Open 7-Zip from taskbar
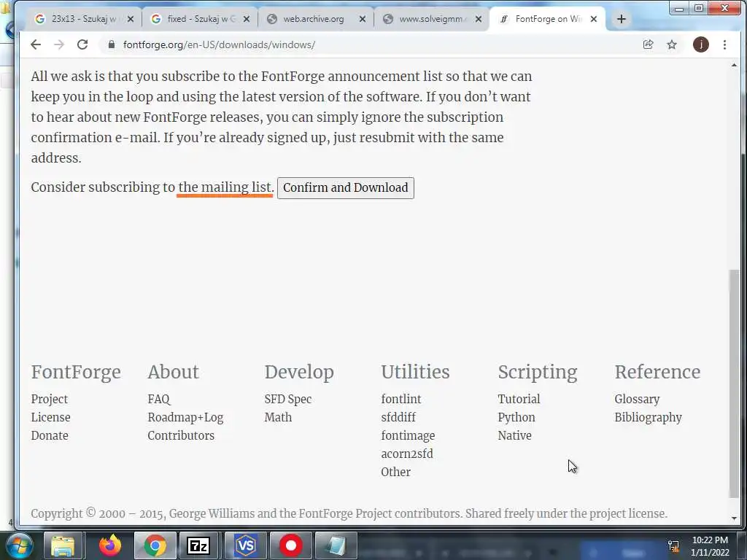Screen dimensions: 747x560 click(x=199, y=545)
